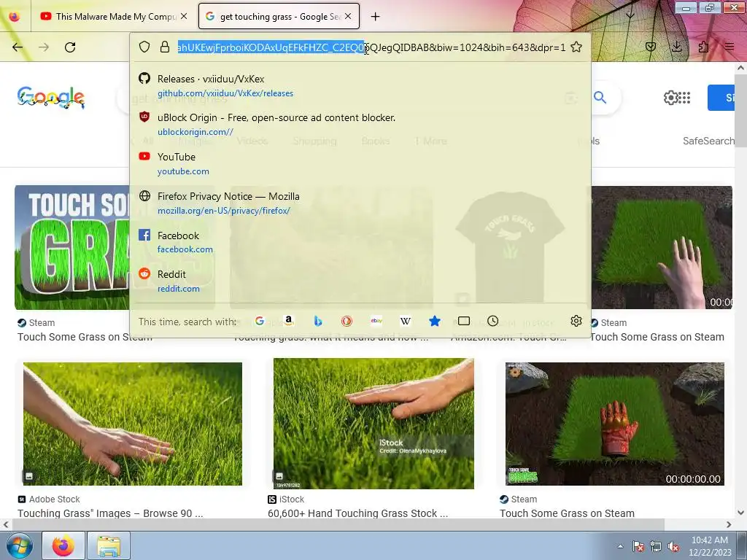
Task: Open Windows Explorer from the taskbar
Action: (x=109, y=545)
